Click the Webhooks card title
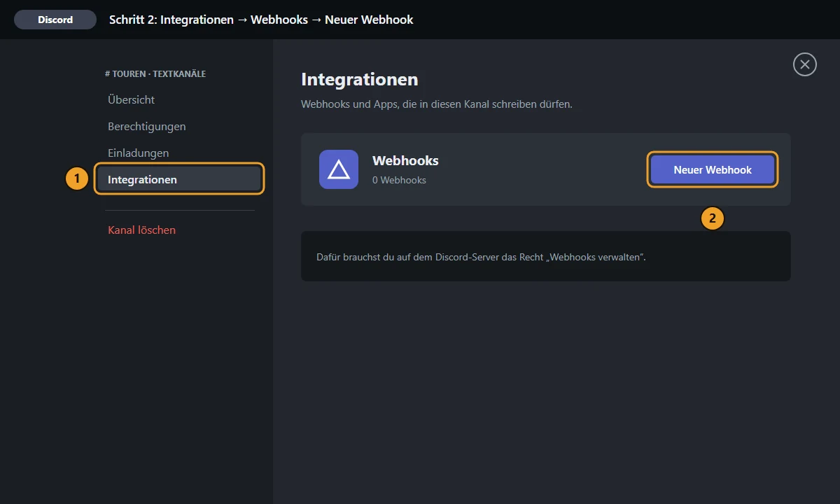The height and width of the screenshot is (504, 840). (x=405, y=160)
